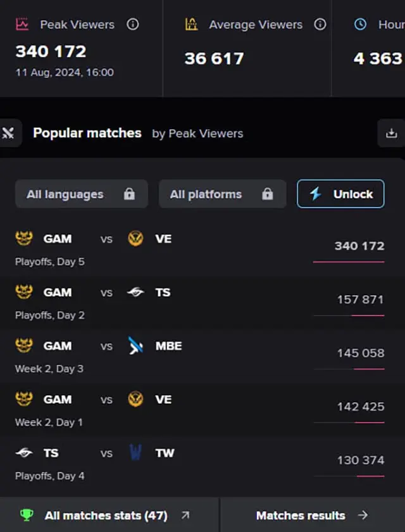Click the clock icon next to Hours
405x532 pixels.
(360, 25)
